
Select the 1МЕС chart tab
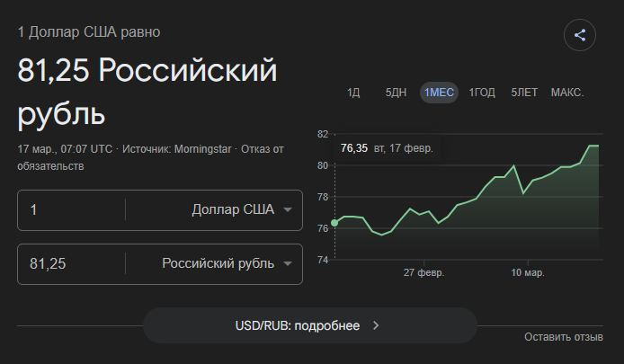tap(440, 93)
